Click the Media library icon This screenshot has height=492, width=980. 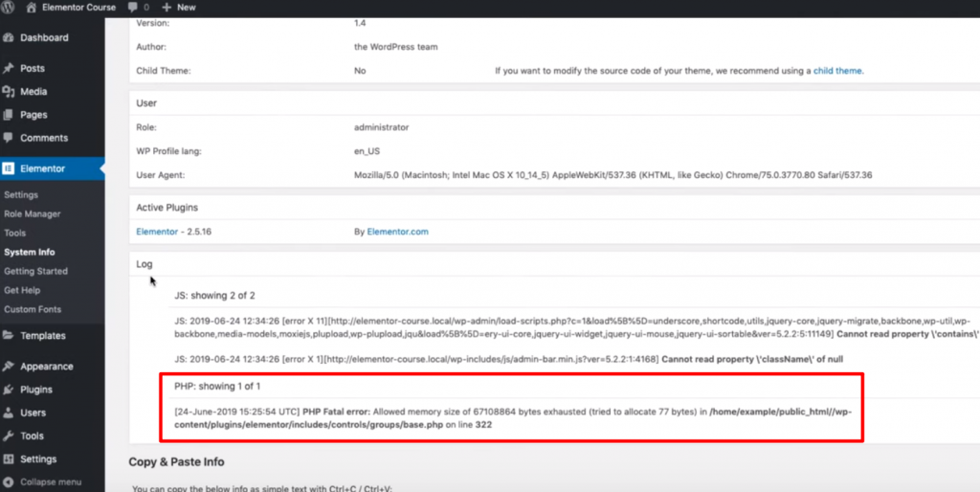point(9,92)
